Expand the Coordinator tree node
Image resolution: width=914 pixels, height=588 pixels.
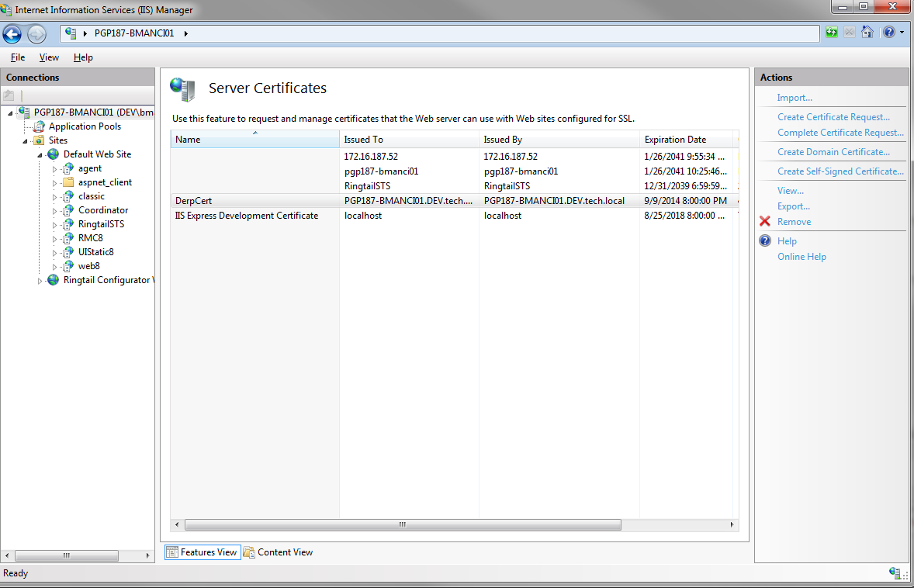pyautogui.click(x=55, y=211)
